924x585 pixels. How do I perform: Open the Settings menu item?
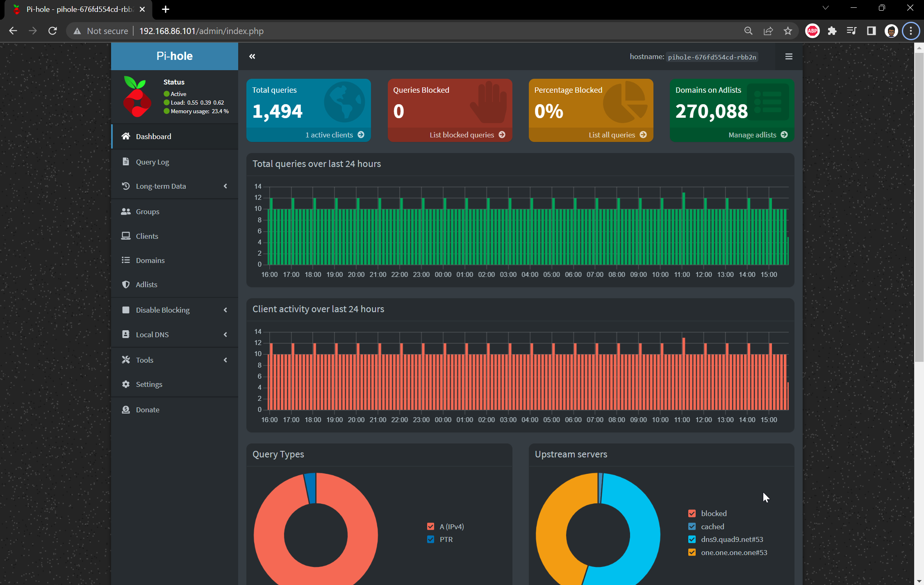[x=175, y=384]
